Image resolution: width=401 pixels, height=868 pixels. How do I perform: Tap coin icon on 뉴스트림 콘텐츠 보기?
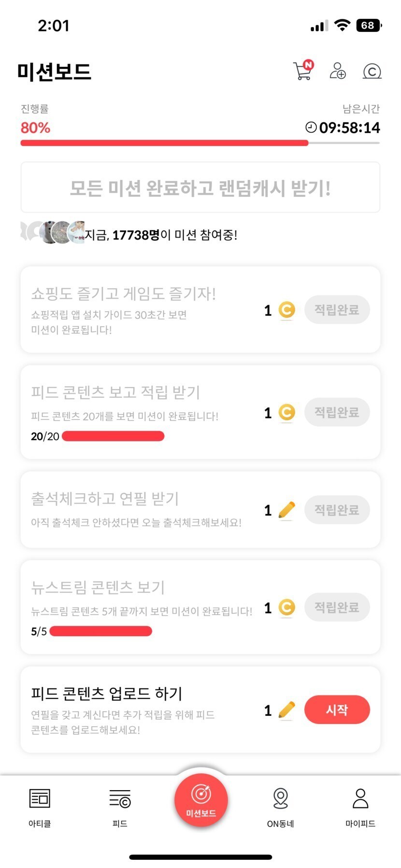point(286,608)
